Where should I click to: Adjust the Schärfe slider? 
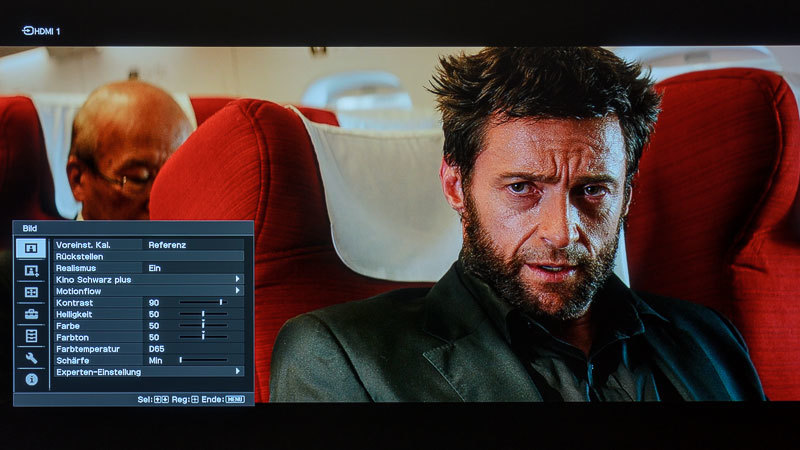click(x=203, y=360)
